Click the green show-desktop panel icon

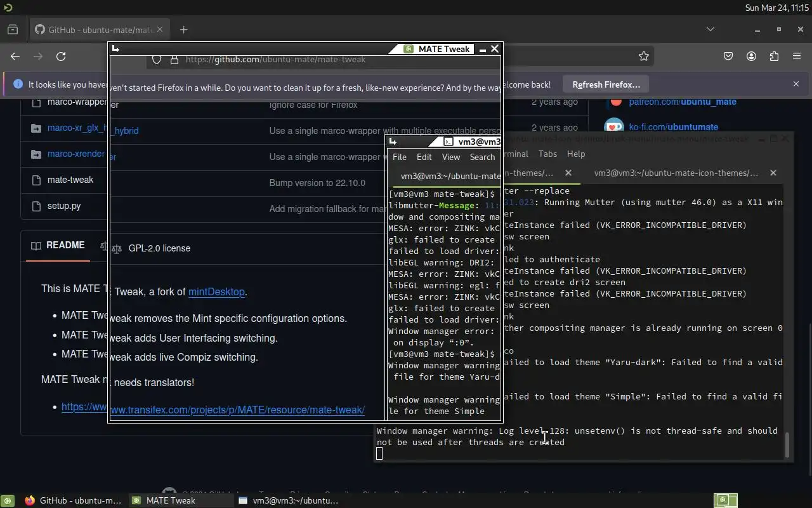coord(8,500)
